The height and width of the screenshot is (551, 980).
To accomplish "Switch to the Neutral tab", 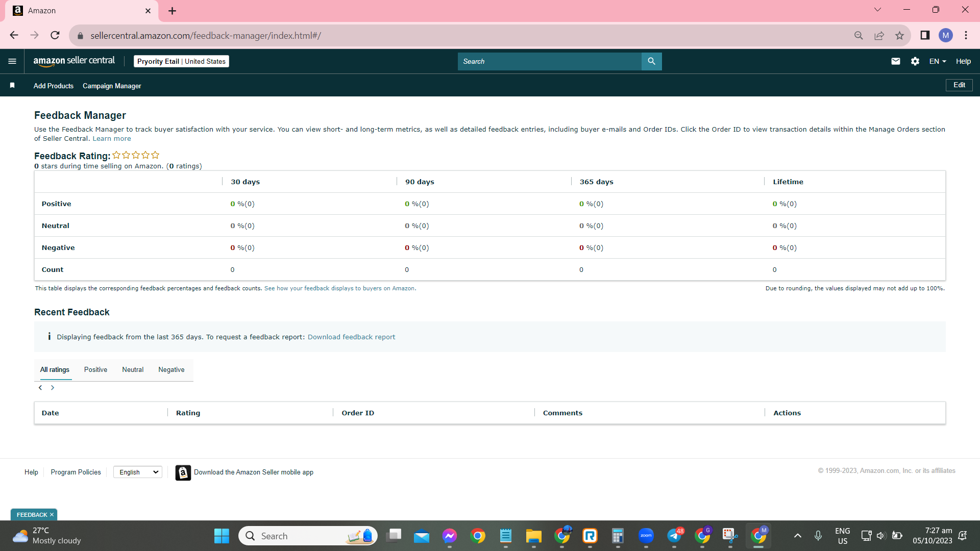I will [133, 370].
